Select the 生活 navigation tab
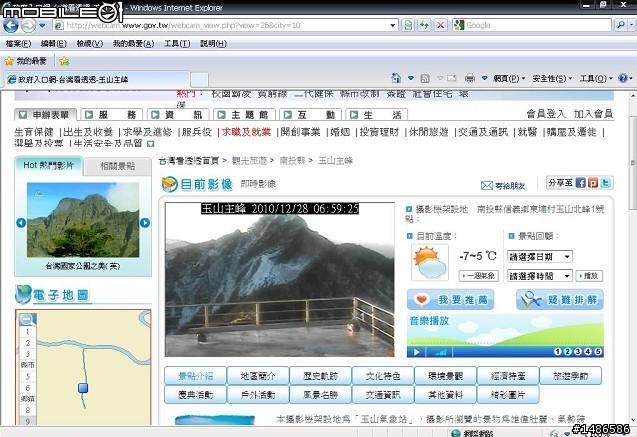This screenshot has height=437, width=637. pos(377,115)
